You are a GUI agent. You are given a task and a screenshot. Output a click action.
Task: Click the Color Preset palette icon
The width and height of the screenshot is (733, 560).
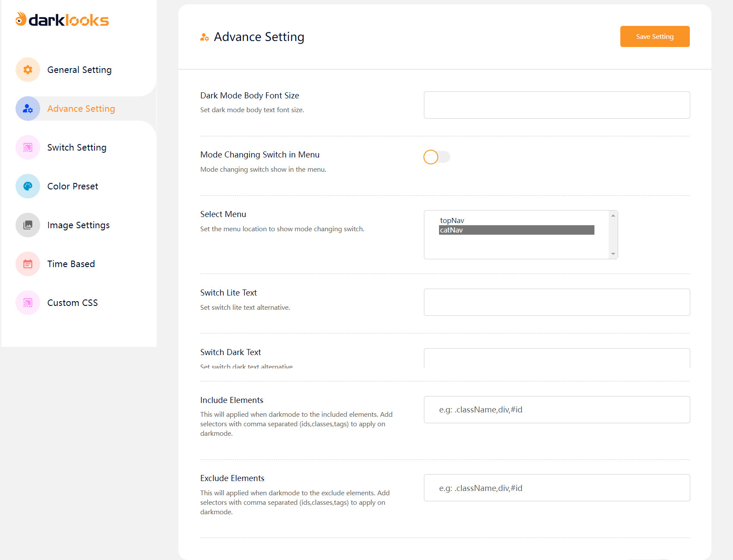tap(28, 186)
